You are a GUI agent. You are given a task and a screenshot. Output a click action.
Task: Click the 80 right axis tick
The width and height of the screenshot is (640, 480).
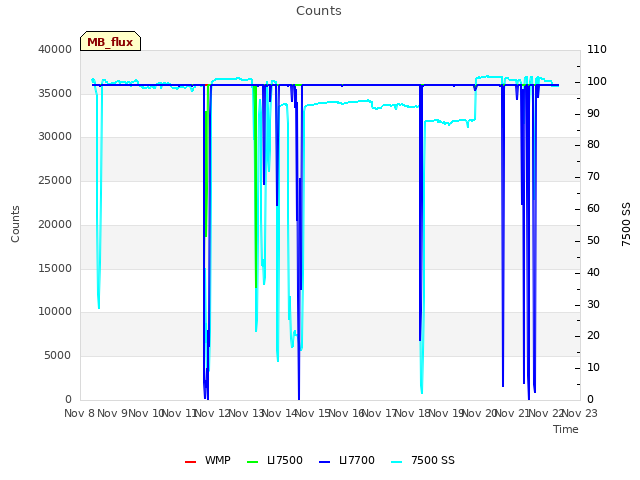593,144
